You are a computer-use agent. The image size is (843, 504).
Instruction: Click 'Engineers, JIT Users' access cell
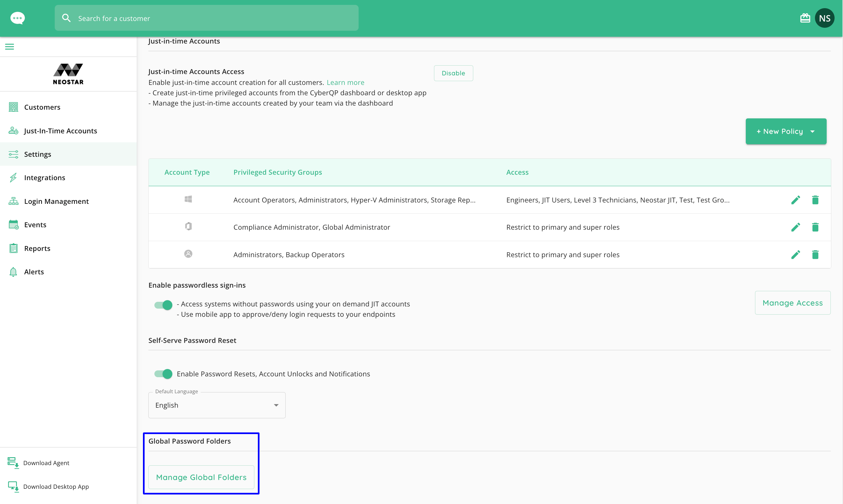pyautogui.click(x=618, y=200)
